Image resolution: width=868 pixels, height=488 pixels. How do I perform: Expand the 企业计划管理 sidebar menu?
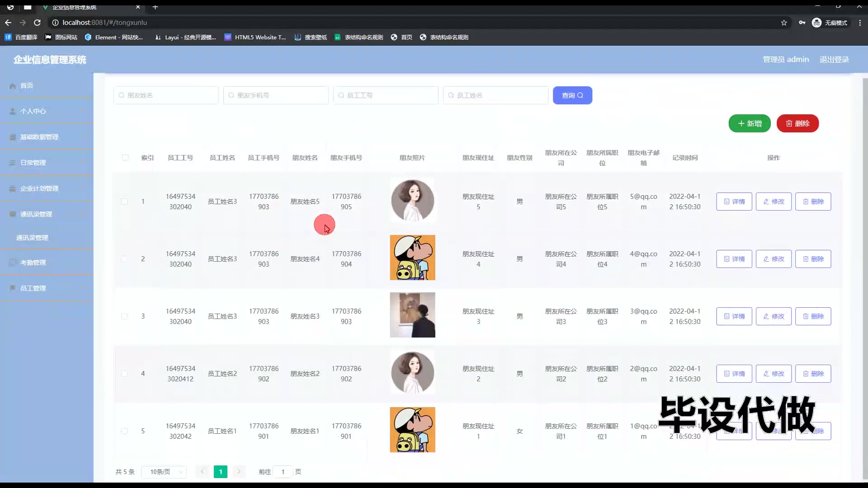coord(39,188)
